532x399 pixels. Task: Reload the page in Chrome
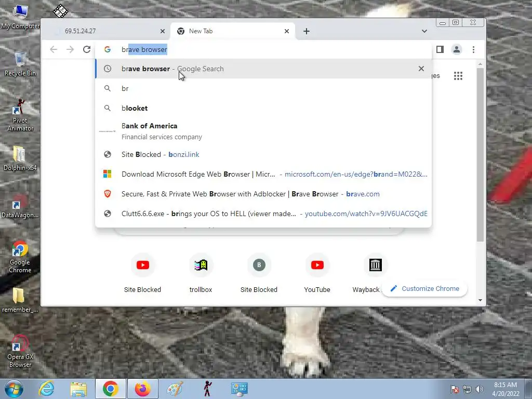click(87, 49)
